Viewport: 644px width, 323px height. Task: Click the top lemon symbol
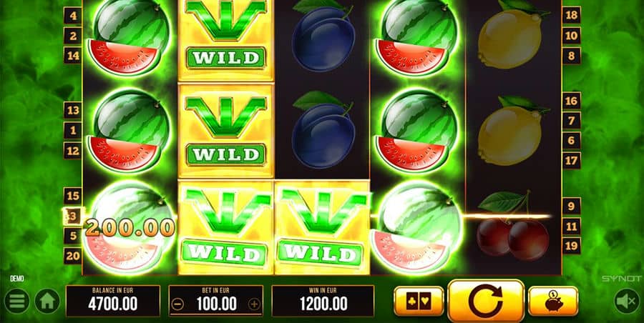point(512,35)
